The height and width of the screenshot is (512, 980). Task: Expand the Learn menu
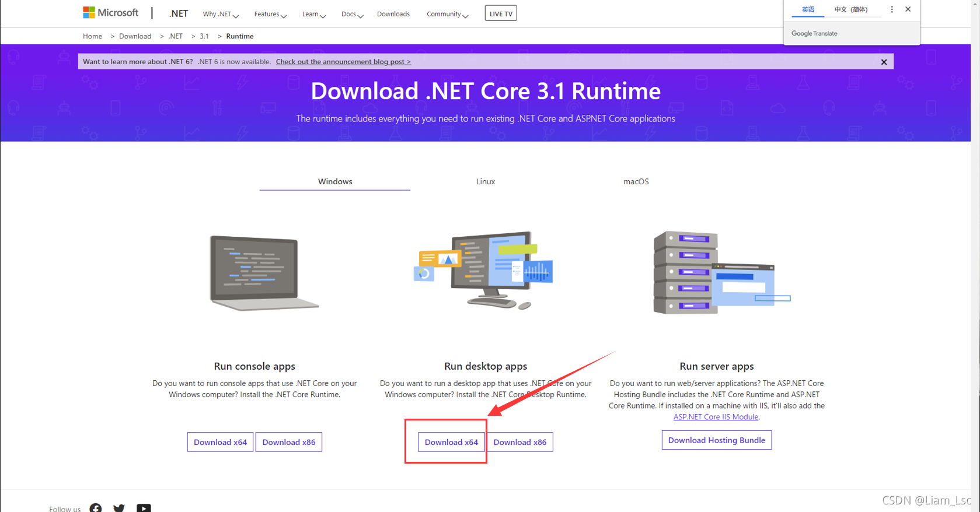click(x=314, y=14)
